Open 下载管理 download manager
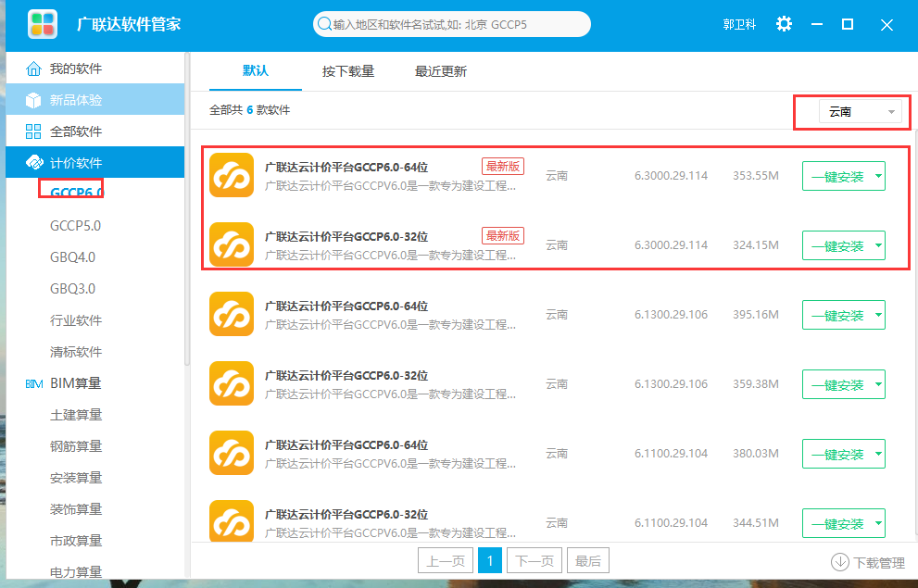 coord(868,562)
